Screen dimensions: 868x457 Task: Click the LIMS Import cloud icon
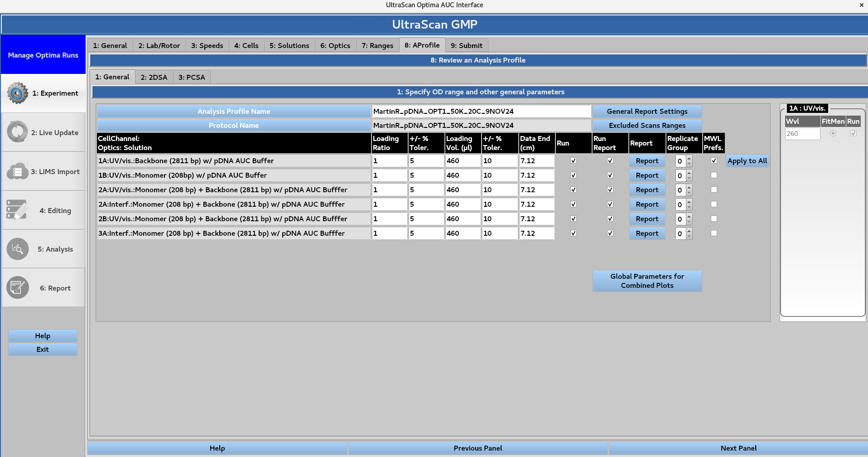(17, 171)
